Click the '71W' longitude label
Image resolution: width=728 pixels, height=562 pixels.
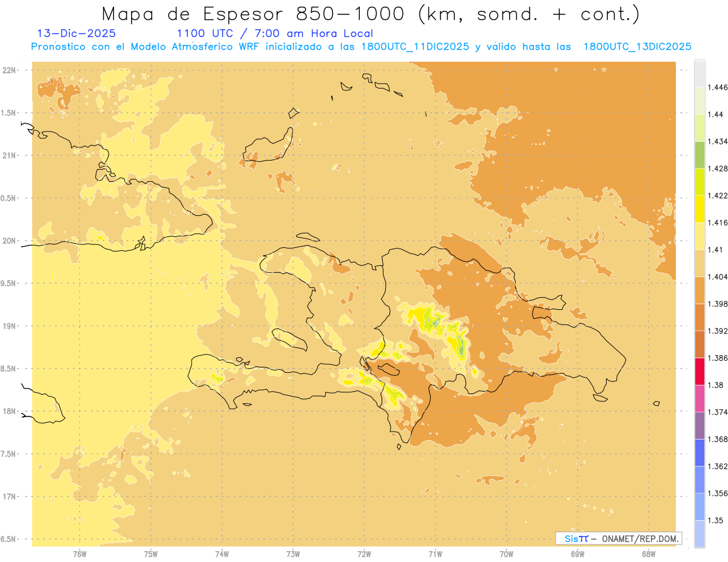[x=435, y=554]
